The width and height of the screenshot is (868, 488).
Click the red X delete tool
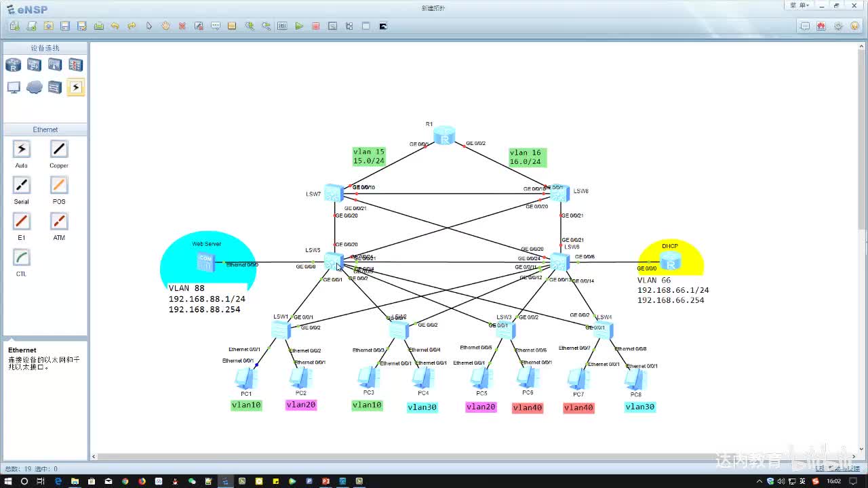[x=182, y=26]
